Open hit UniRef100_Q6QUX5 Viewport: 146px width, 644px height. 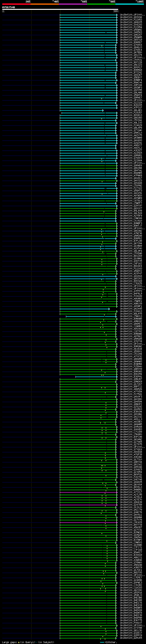coord(131,22)
